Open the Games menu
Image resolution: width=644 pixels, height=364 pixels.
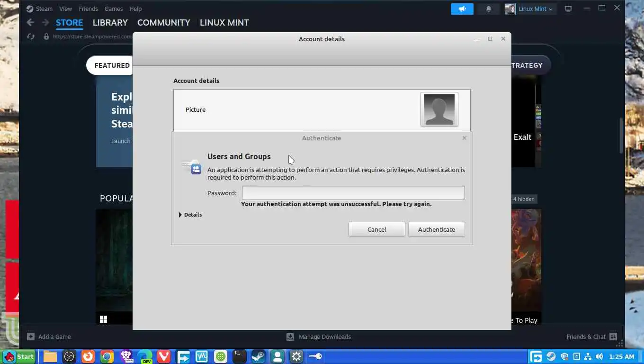[x=114, y=9]
